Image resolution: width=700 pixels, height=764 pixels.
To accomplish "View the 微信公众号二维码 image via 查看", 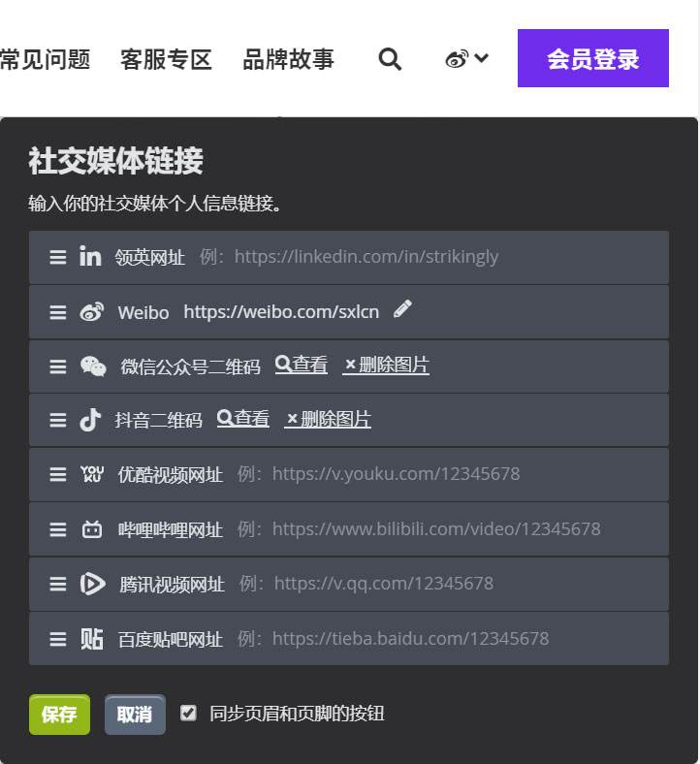I will 302,365.
